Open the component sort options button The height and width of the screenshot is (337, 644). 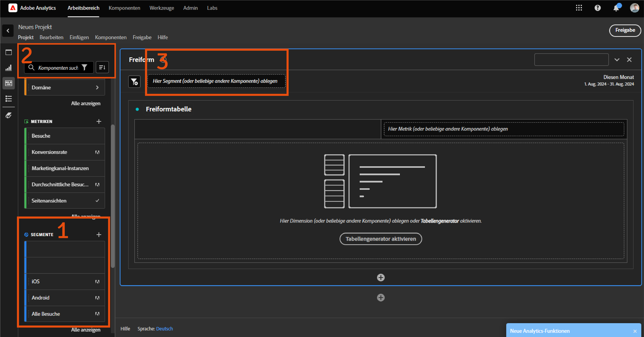(x=102, y=67)
